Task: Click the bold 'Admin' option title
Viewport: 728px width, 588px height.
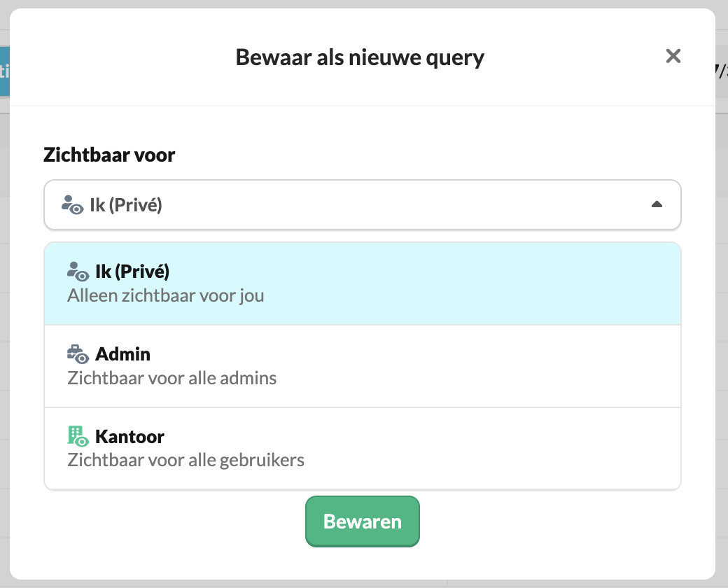Action: pos(123,354)
